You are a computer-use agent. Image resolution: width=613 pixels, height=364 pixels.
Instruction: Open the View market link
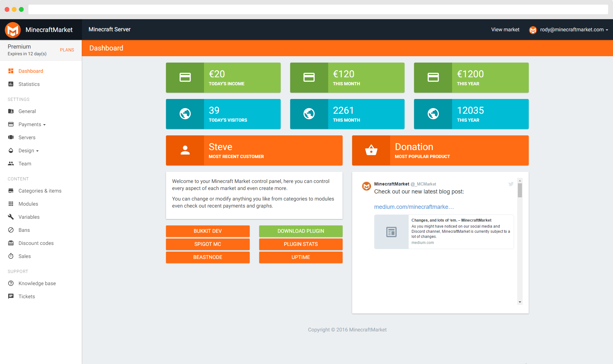point(505,30)
